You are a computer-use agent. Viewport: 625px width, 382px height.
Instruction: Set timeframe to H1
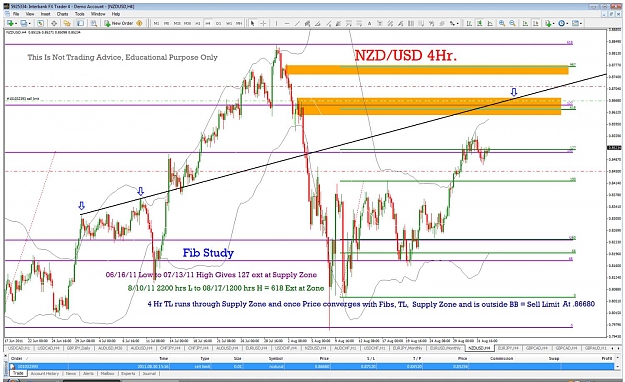pos(198,24)
